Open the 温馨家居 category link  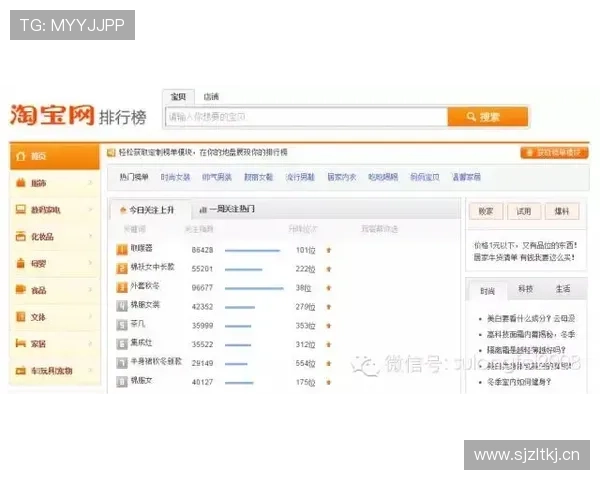click(x=466, y=177)
